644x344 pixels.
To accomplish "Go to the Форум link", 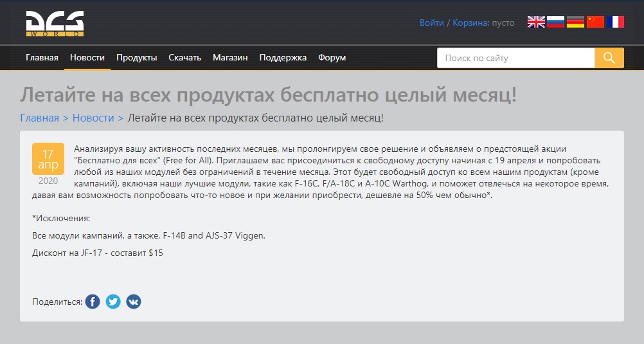I will [332, 57].
